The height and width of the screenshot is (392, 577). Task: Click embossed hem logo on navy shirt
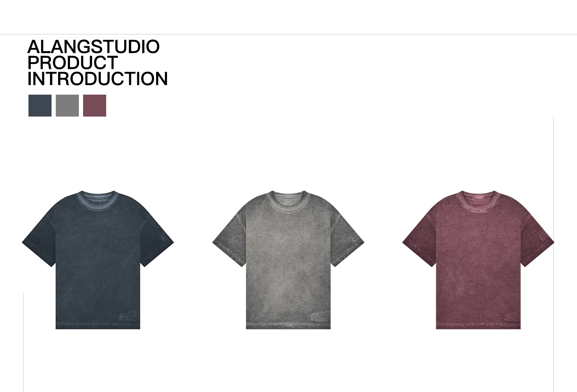pyautogui.click(x=129, y=316)
